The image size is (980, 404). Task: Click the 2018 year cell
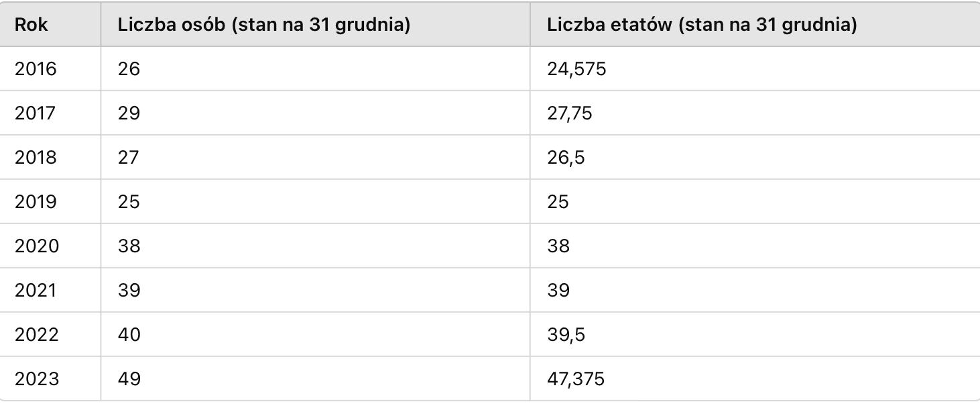[x=50, y=157]
